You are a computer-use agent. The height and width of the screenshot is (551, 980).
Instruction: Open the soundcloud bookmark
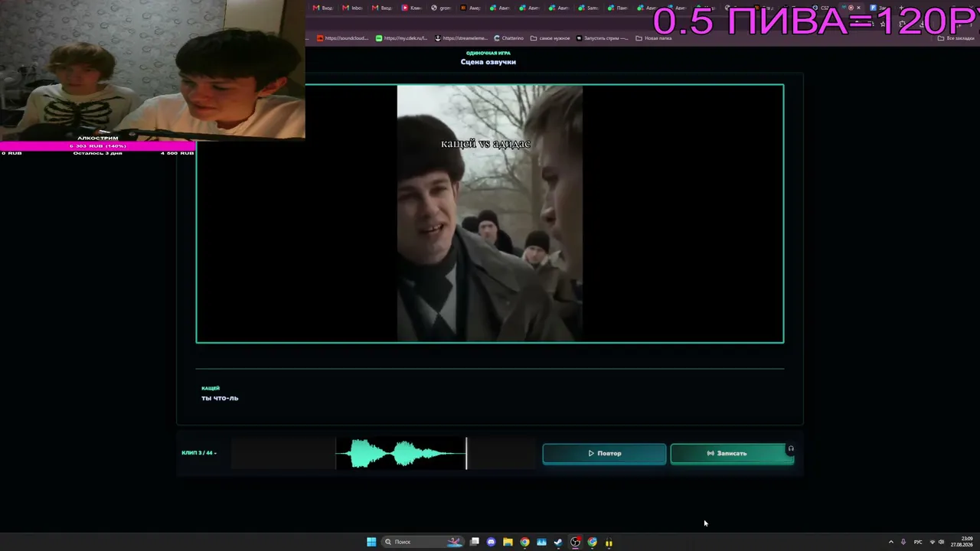(343, 38)
